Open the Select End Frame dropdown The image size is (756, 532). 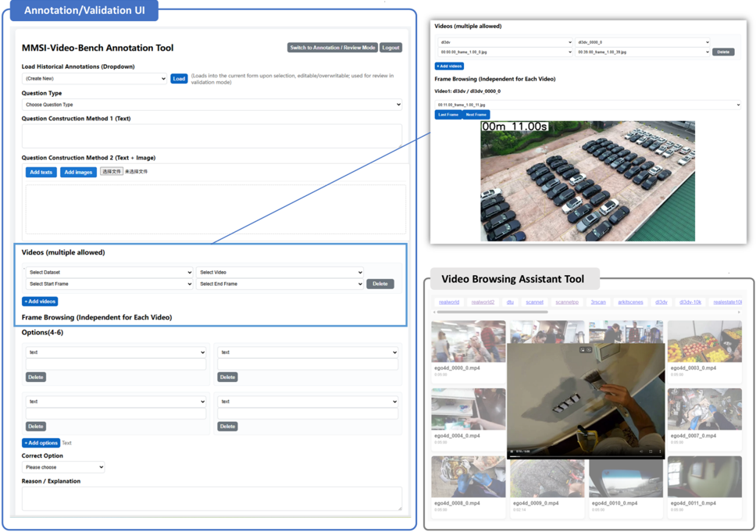(x=280, y=284)
